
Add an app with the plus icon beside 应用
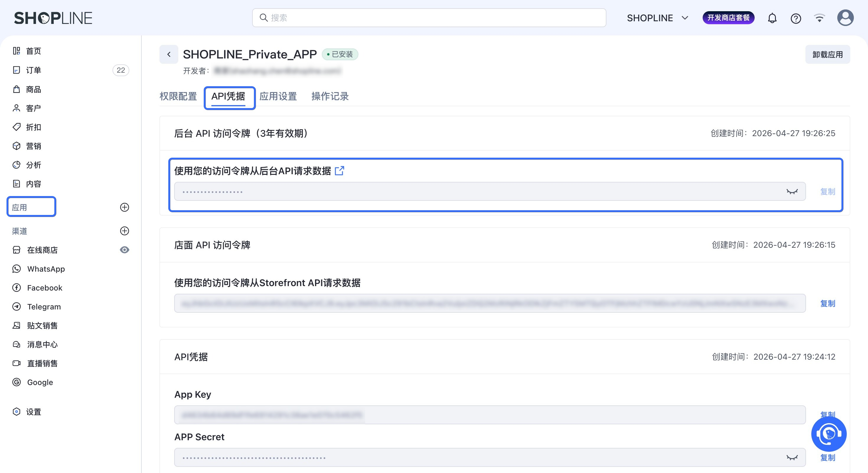[124, 207]
